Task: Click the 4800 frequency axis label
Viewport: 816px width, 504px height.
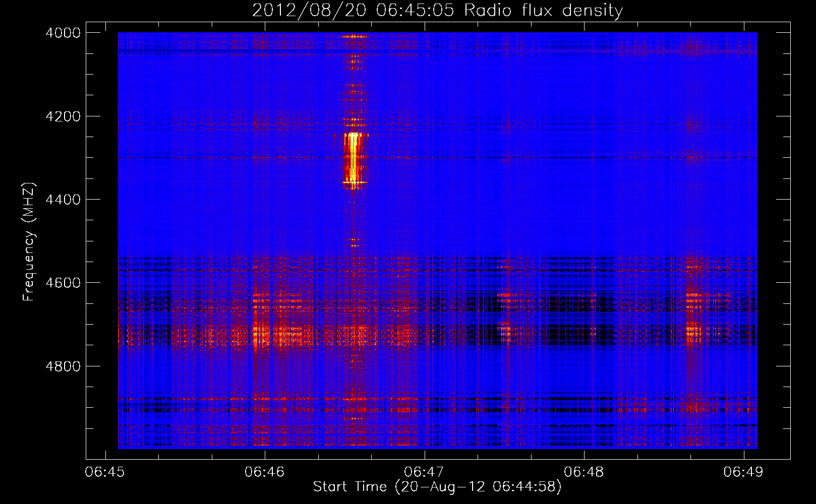Action: 63,366
